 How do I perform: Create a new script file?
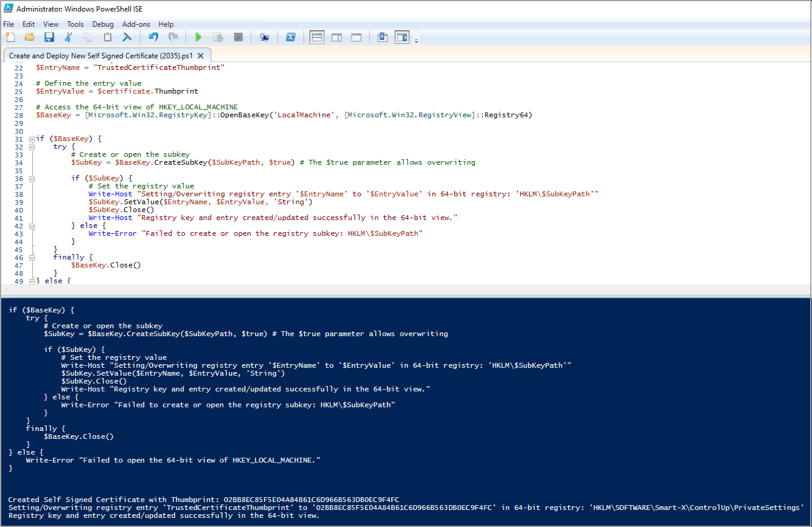[x=10, y=37]
